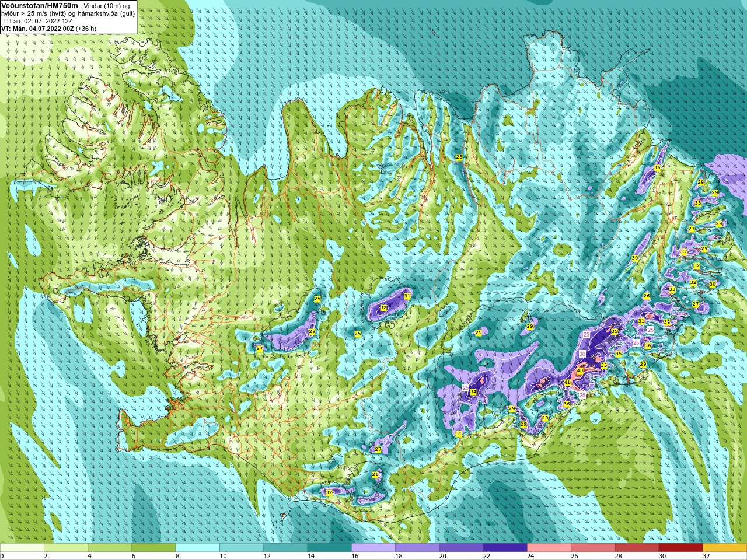Screen dimensions: 747x560
Task: Click the white 30 gust contour label
Action: pyautogui.click(x=582, y=353)
